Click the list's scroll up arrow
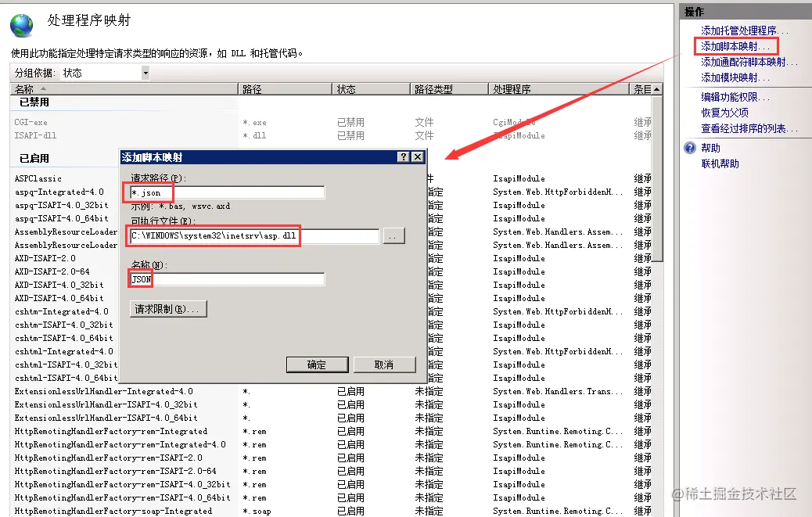812x517 pixels. [656, 89]
